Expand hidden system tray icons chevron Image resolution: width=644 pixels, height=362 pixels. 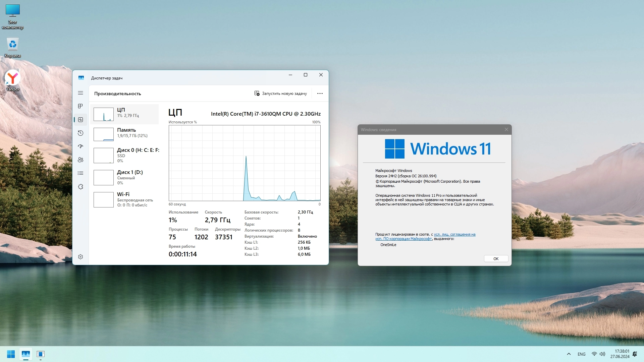tap(569, 354)
